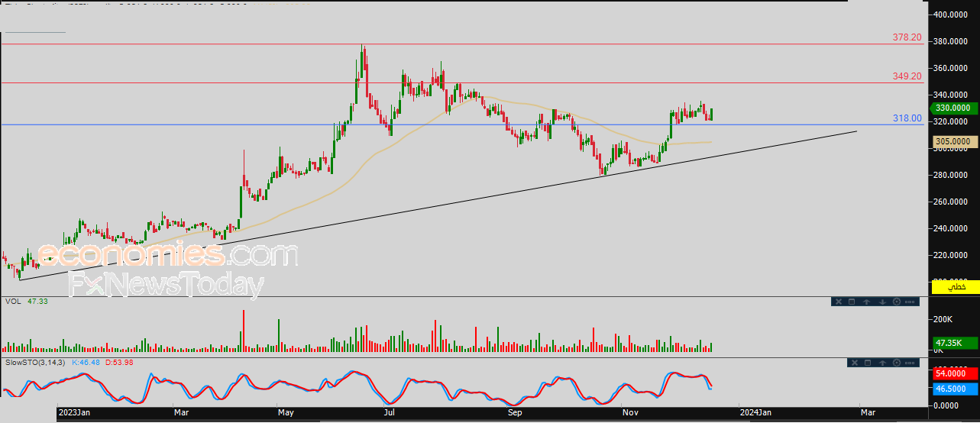Move the VOL panel down
The image size is (980, 423).
[882, 302]
